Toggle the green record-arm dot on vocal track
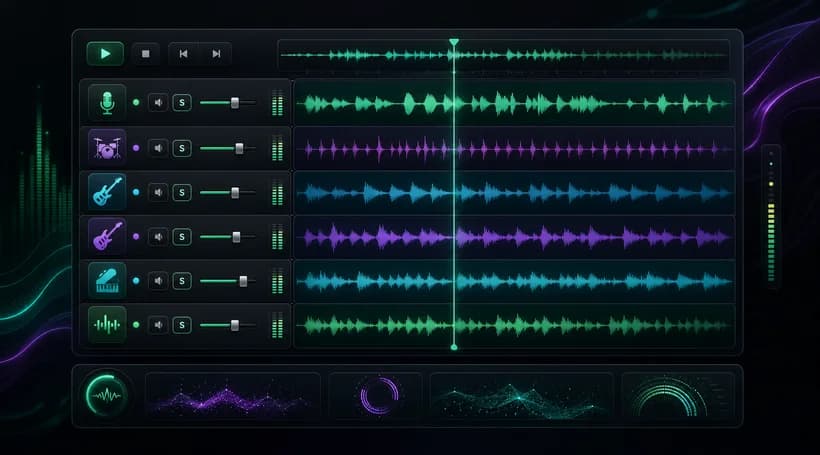 pos(136,103)
